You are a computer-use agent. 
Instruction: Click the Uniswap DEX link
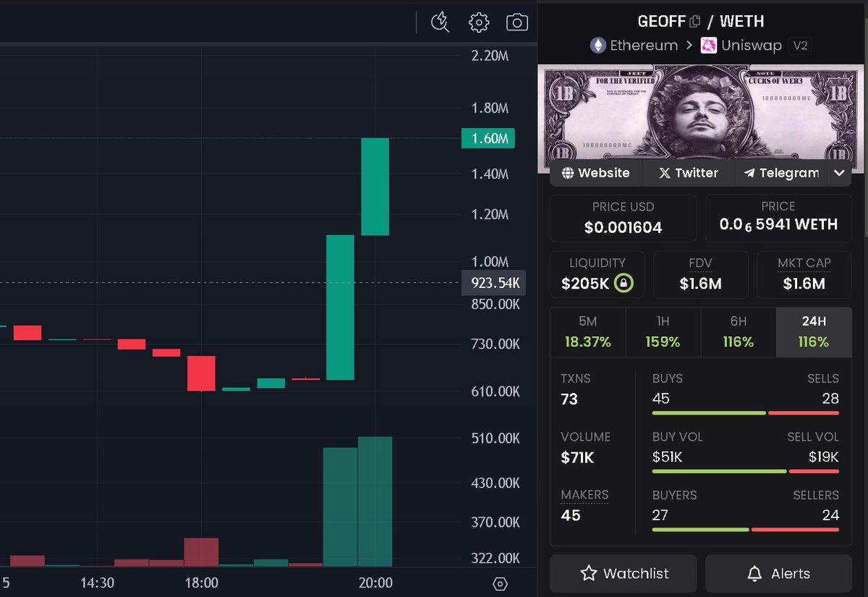click(751, 46)
